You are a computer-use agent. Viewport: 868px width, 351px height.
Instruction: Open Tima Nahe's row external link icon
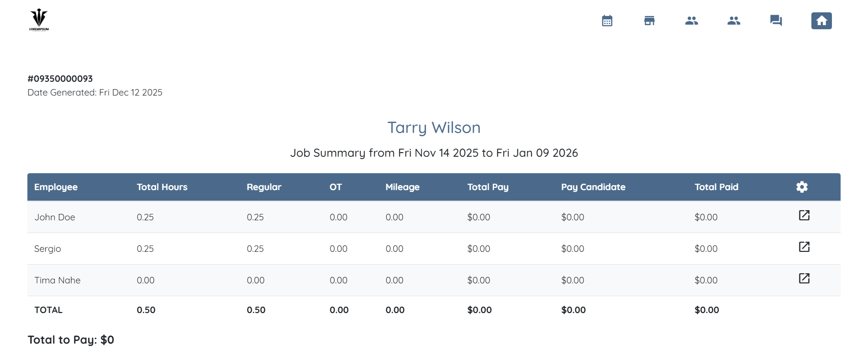[x=804, y=278]
